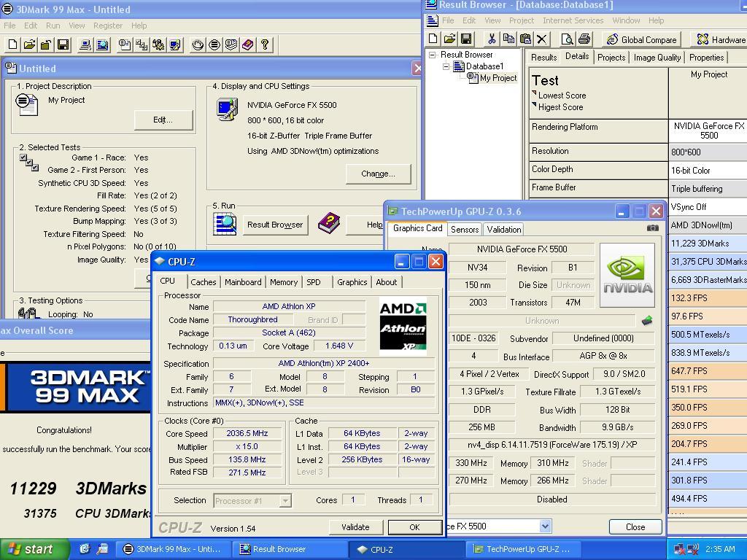The height and width of the screenshot is (560, 747).
Task: Click OK button in CPU-Z
Action: click(415, 527)
